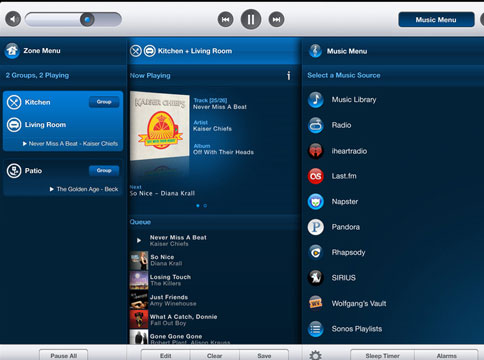Click the volume slider knob
The image size is (484, 360).
point(87,20)
